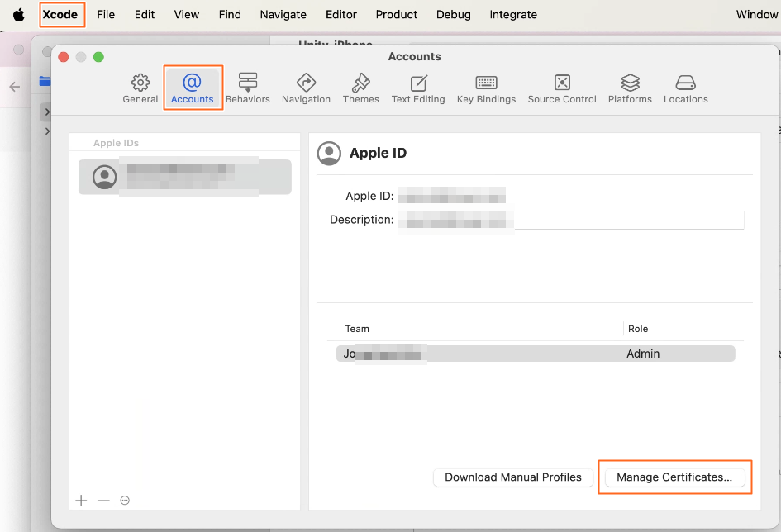Remove the selected account with minus button

point(103,501)
